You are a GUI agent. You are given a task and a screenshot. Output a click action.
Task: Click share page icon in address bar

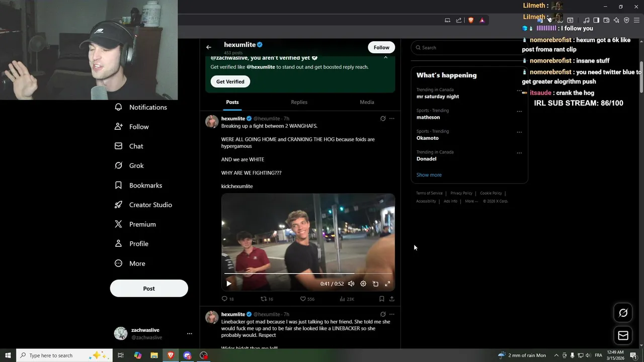(459, 20)
